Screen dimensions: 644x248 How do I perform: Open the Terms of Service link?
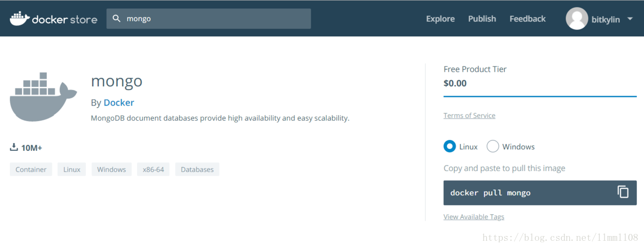point(469,115)
